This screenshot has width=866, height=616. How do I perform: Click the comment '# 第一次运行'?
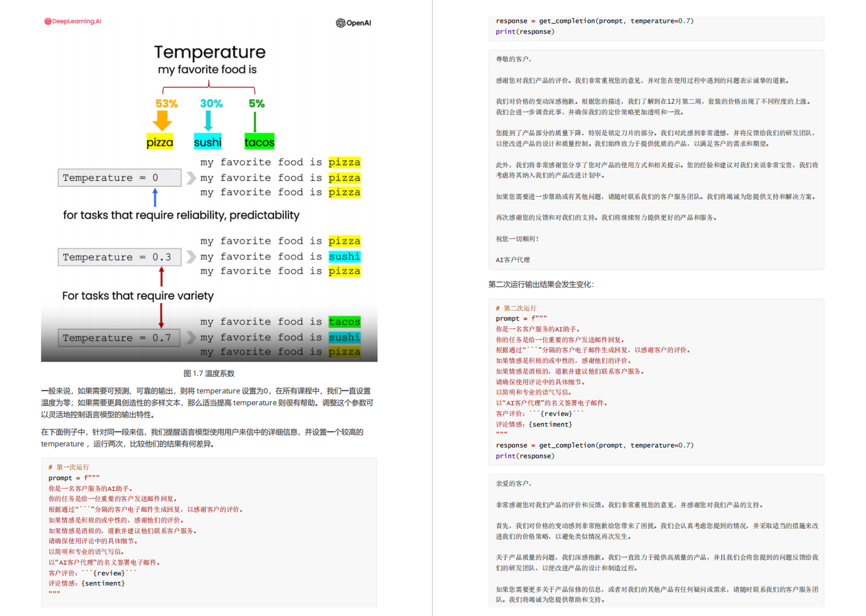[x=69, y=467]
